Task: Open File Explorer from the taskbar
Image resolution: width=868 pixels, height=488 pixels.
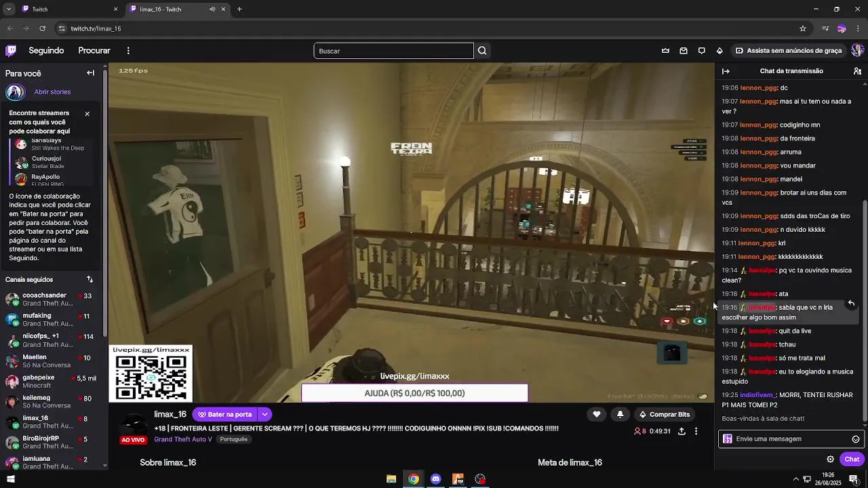Action: point(391,479)
